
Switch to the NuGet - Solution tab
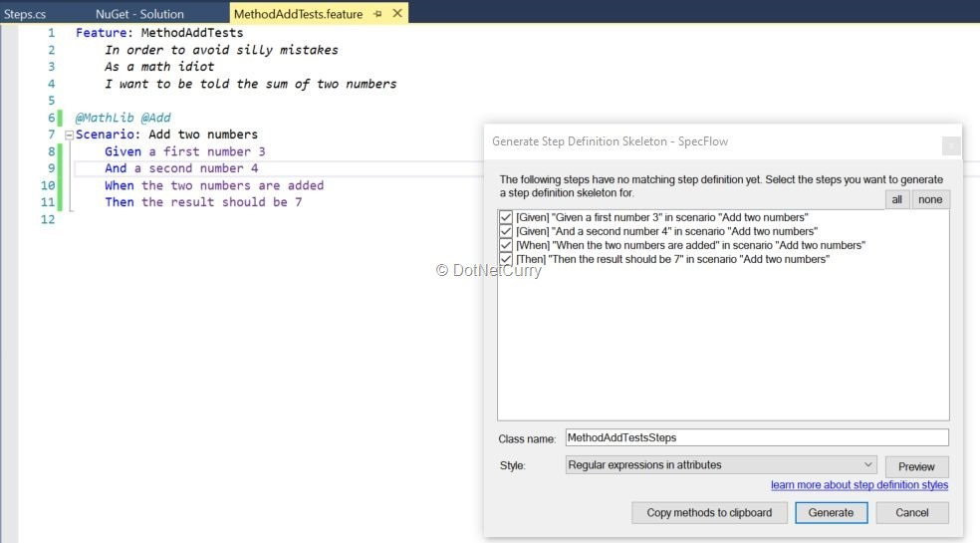(x=139, y=14)
